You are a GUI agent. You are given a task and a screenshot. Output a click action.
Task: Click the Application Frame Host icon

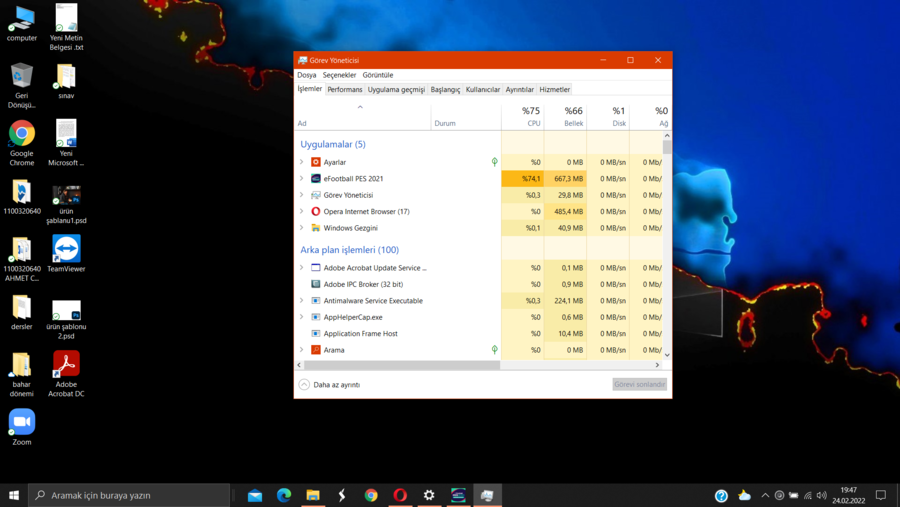(316, 334)
